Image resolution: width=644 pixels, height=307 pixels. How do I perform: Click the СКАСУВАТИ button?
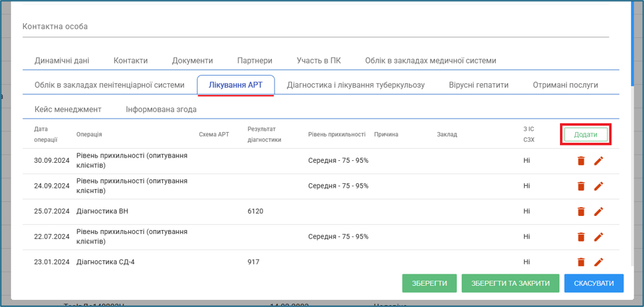[594, 283]
